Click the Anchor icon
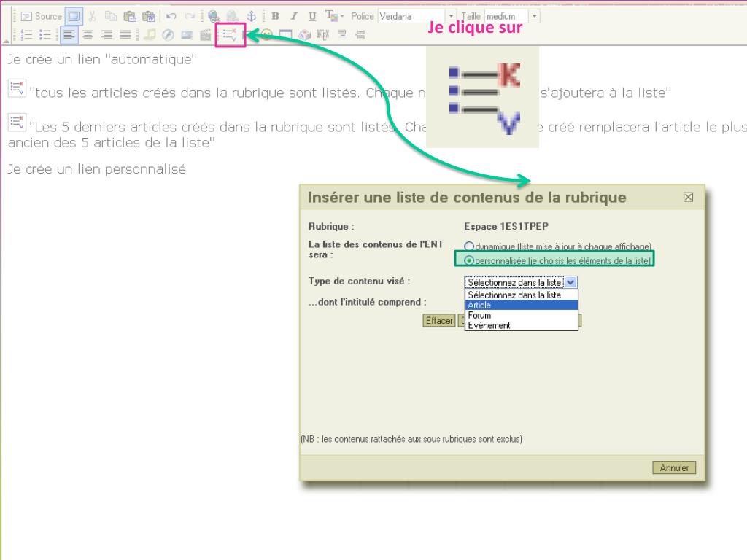 point(251,16)
